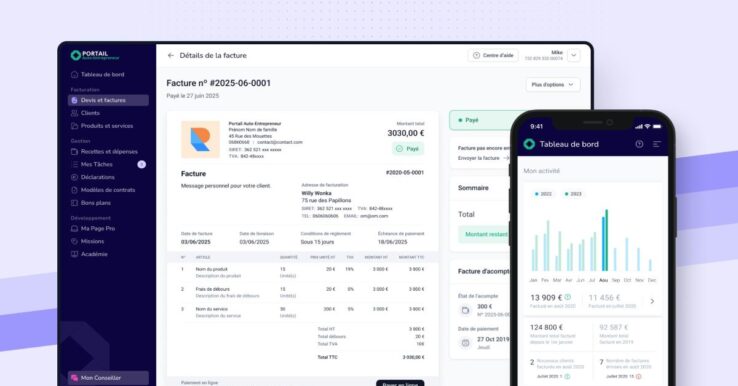Click the Déclarations sidebar icon

pyautogui.click(x=74, y=177)
